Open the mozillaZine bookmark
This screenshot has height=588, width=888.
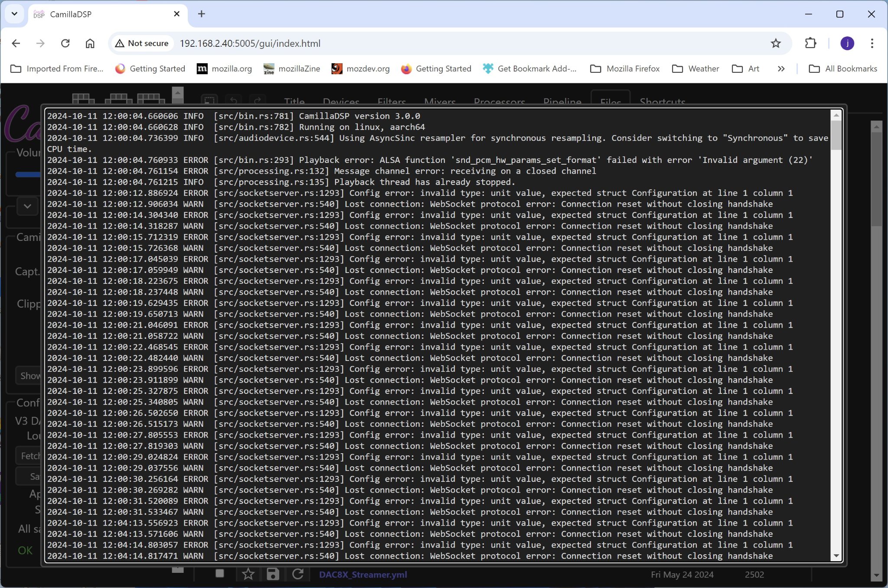tap(291, 68)
